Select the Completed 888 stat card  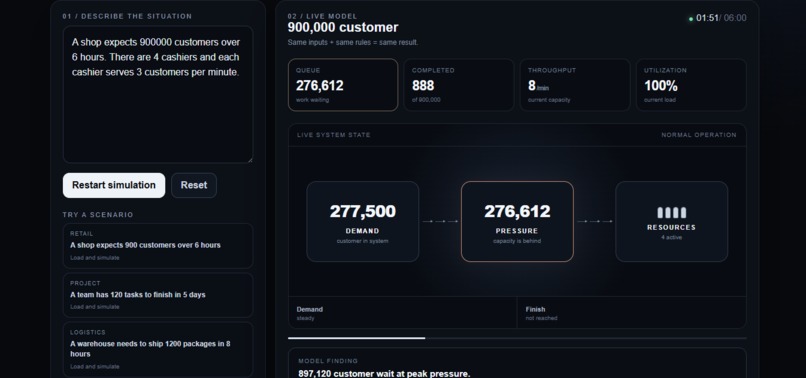click(x=459, y=85)
